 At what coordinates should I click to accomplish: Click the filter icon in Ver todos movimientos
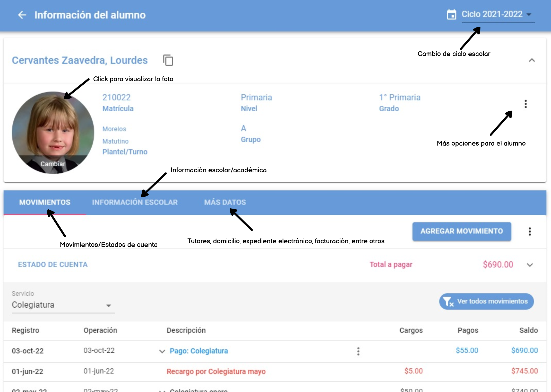click(449, 301)
